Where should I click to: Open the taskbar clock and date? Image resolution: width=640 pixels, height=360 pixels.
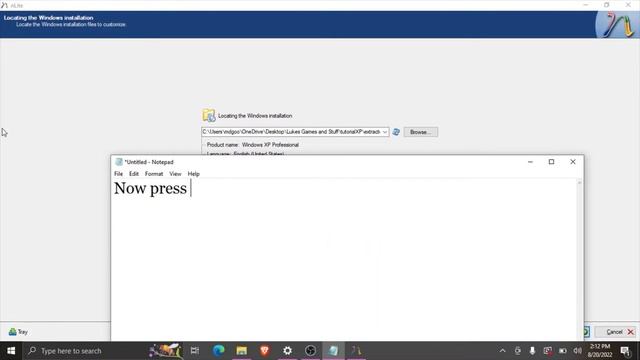point(600,351)
